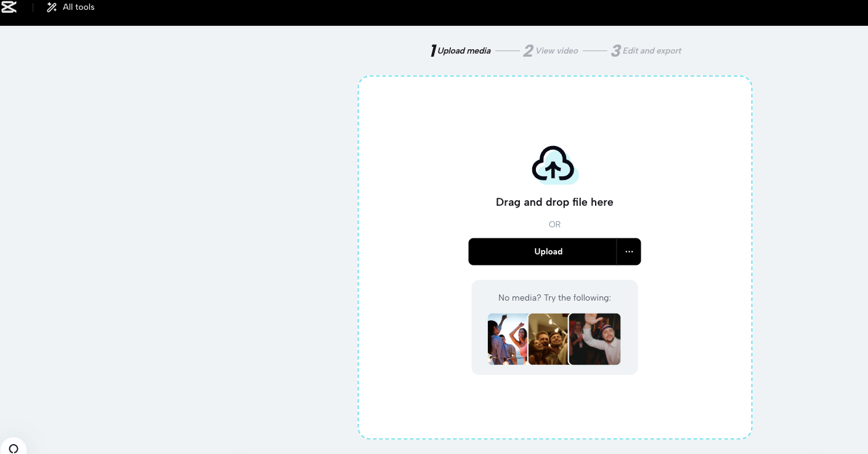Select the magic wand icon beside All tools

[x=51, y=7]
